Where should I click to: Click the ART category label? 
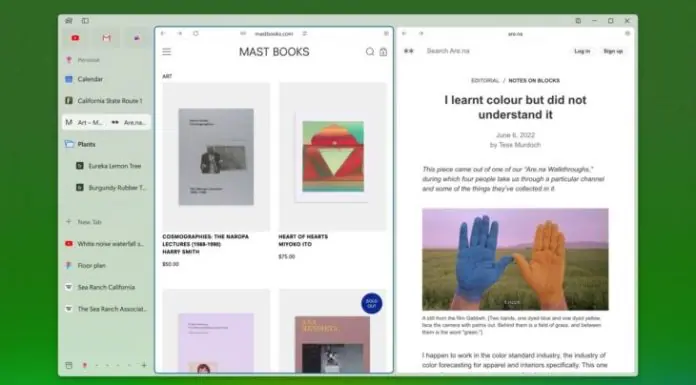tap(167, 76)
